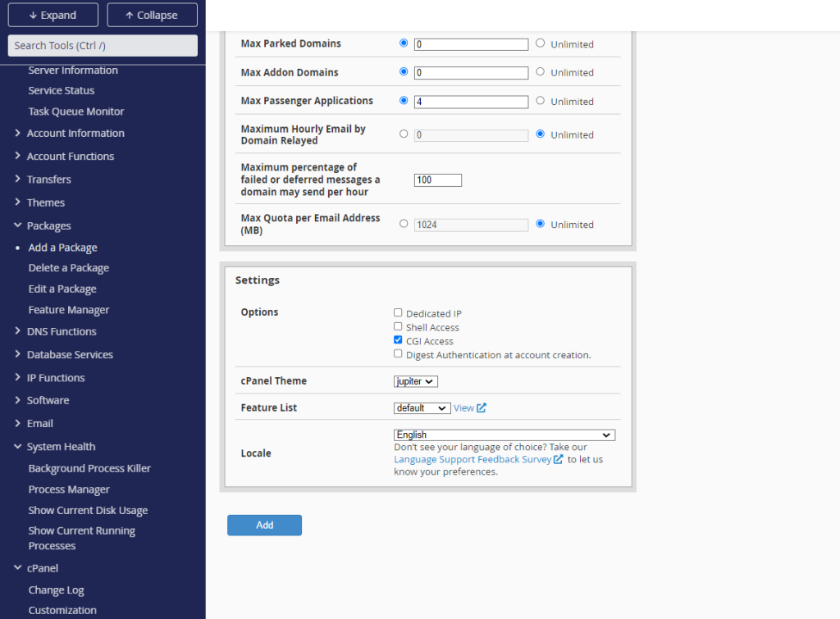
Task: Select Unlimited for Max Parked Domains
Action: (541, 43)
